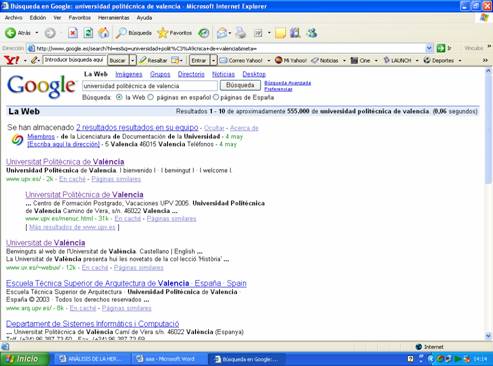Select "páginas de España" radio option
This screenshot has width=493, height=366.
(215, 97)
